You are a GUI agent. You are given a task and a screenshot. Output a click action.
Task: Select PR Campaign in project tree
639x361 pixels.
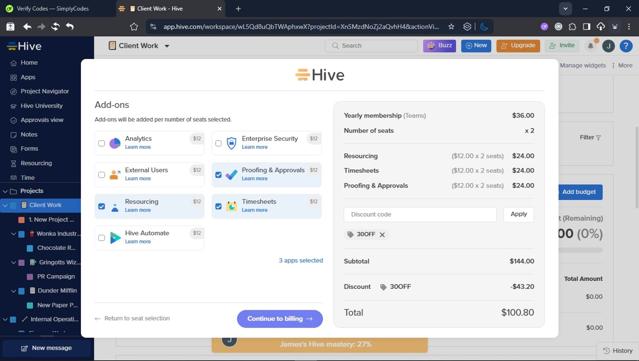(56, 277)
